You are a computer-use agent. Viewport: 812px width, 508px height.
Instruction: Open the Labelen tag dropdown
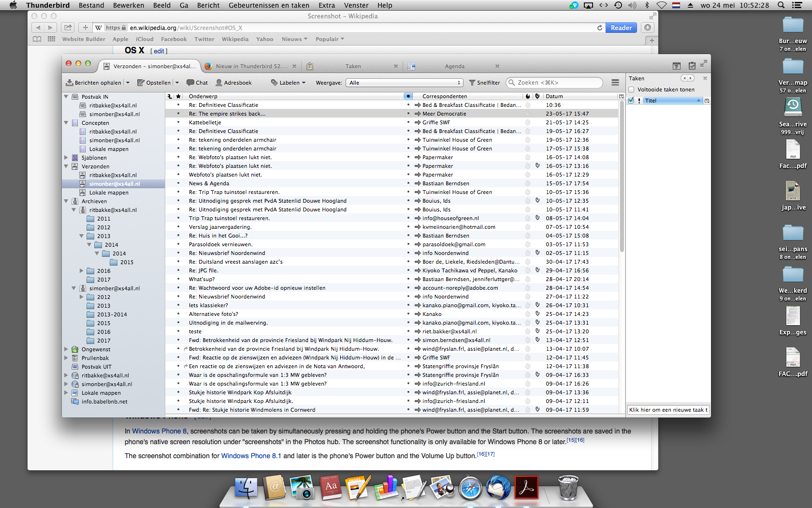coord(289,83)
